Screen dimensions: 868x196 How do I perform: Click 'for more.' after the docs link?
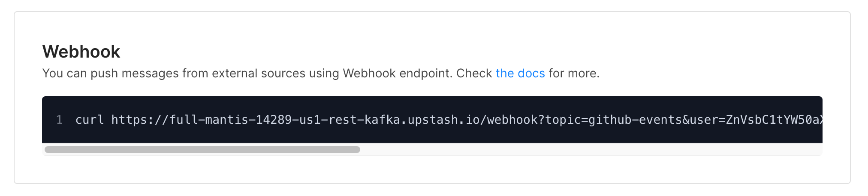pos(574,73)
